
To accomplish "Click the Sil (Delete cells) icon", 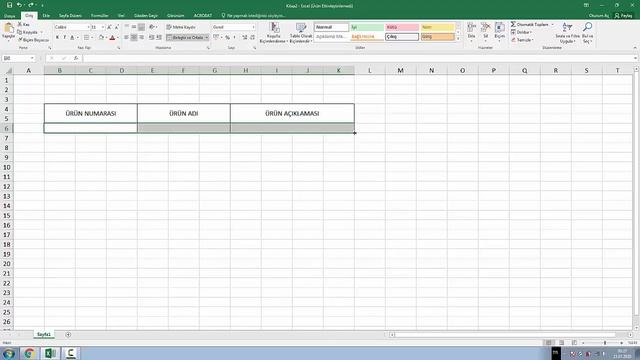I will [x=485, y=27].
